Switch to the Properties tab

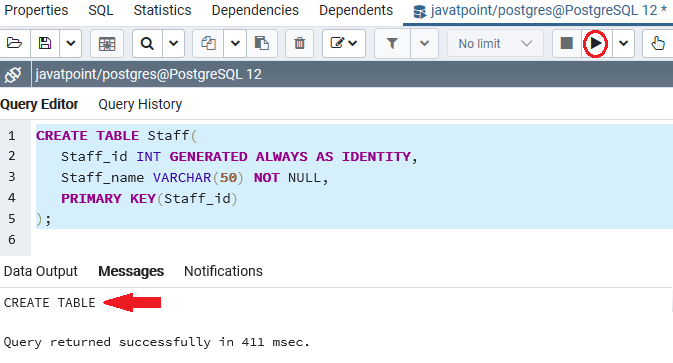(36, 10)
